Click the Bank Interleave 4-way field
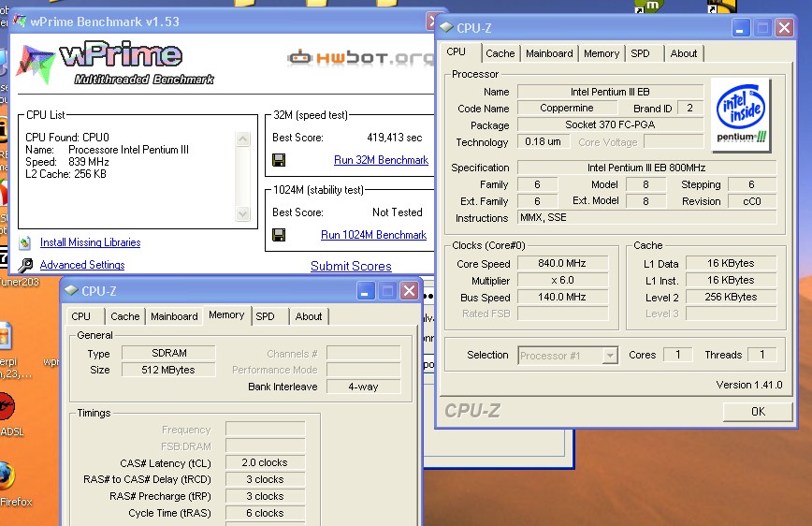 pos(364,387)
